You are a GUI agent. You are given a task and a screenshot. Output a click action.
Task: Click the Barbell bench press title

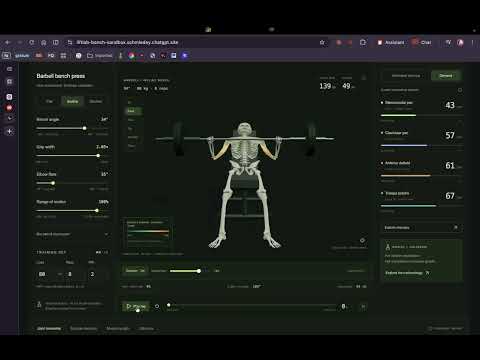61,76
